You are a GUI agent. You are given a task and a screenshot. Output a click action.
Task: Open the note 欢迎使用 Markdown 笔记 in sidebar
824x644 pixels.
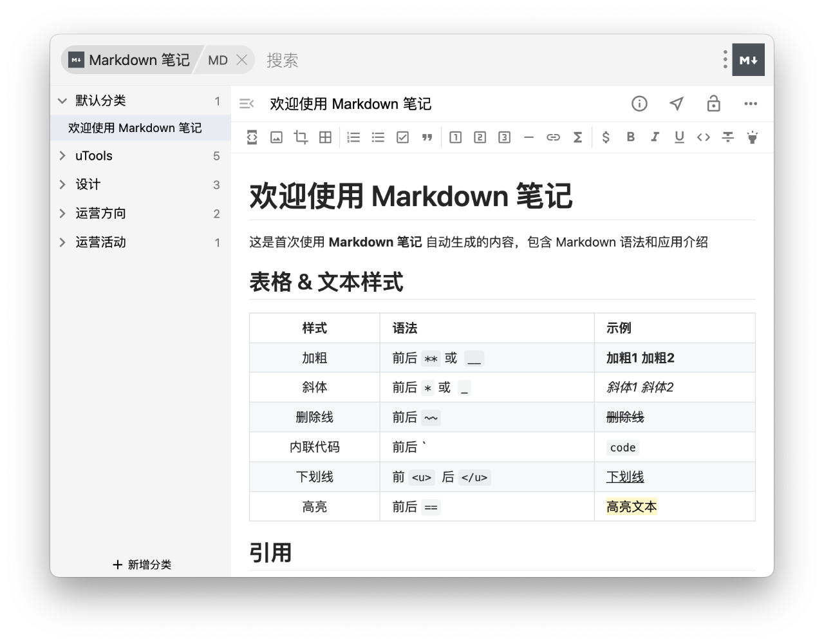click(140, 128)
